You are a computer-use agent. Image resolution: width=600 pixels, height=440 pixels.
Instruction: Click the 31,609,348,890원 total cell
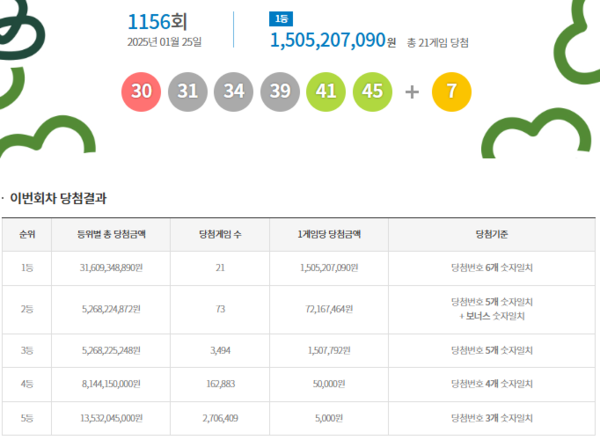pyautogui.click(x=111, y=268)
